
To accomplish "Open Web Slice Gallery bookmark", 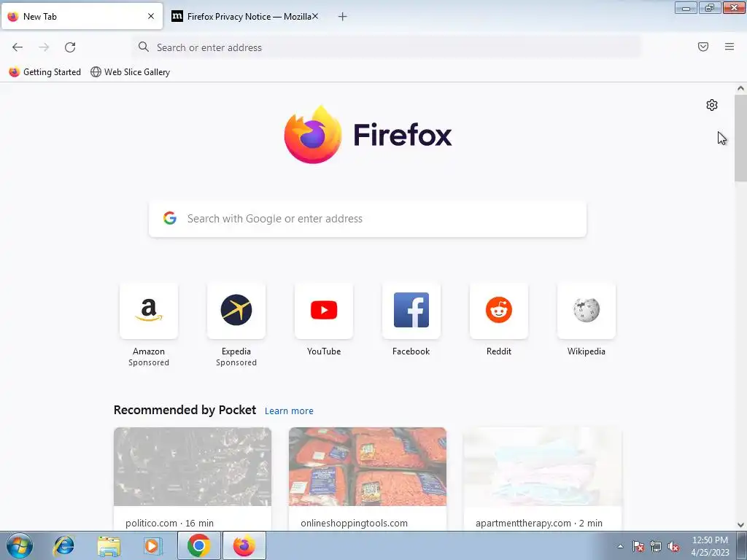I will pyautogui.click(x=130, y=72).
